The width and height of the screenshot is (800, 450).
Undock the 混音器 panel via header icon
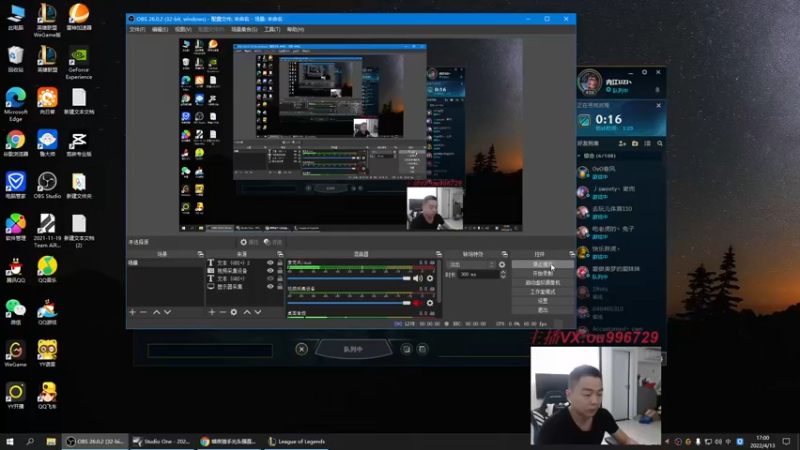[x=439, y=254]
